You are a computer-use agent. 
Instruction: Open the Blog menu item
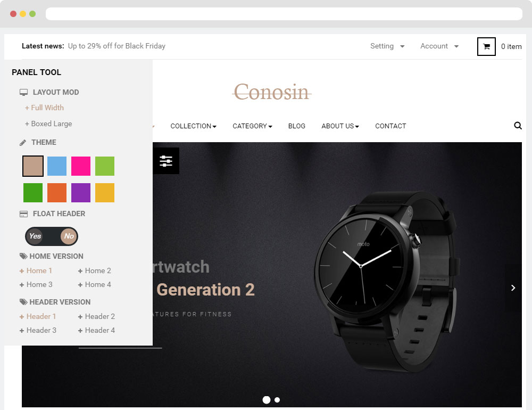pyautogui.click(x=297, y=126)
